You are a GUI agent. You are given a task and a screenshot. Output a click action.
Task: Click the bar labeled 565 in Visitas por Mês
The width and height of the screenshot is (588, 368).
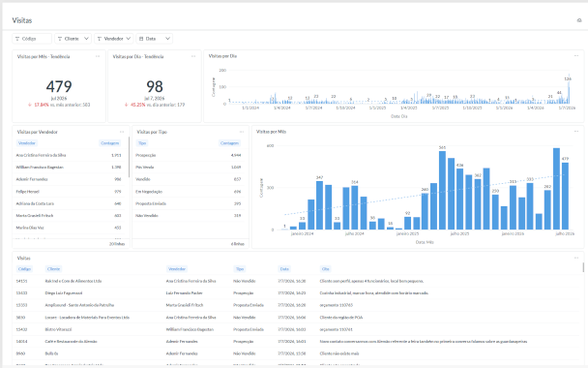pos(443,190)
